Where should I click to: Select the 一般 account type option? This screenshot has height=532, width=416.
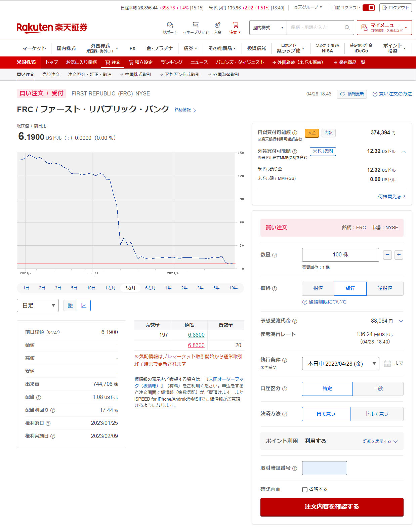point(378,388)
